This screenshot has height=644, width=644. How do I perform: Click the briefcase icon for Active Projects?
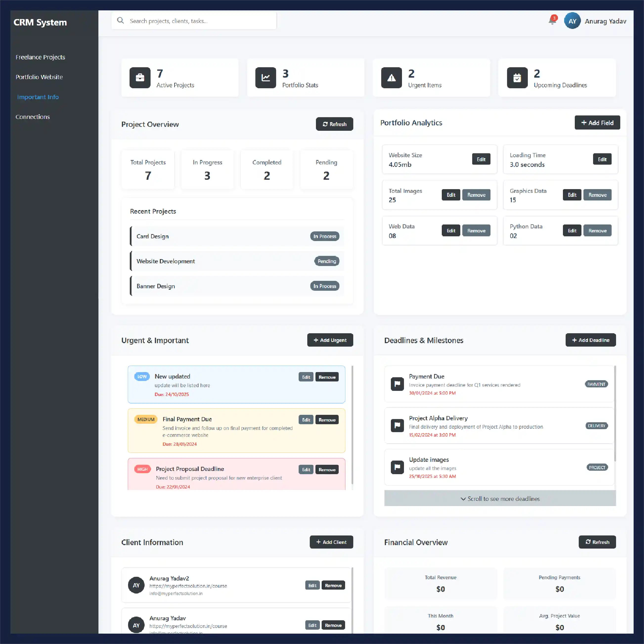pyautogui.click(x=140, y=78)
